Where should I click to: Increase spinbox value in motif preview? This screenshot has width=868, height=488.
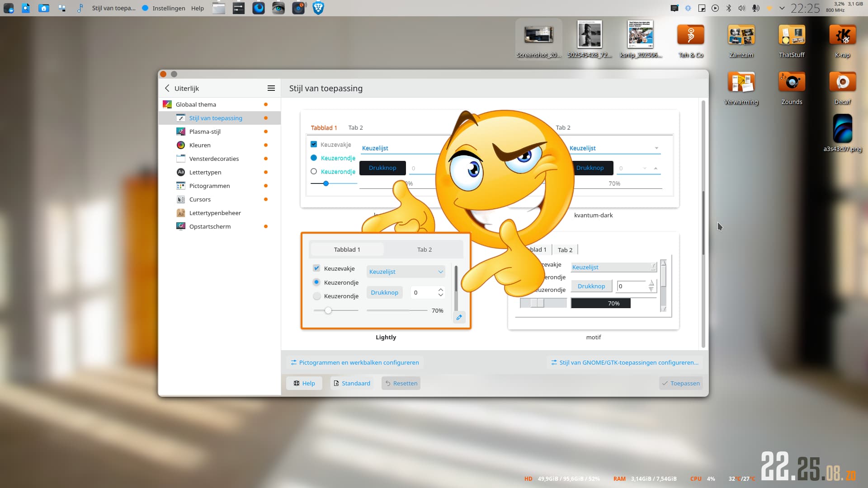[x=651, y=283]
